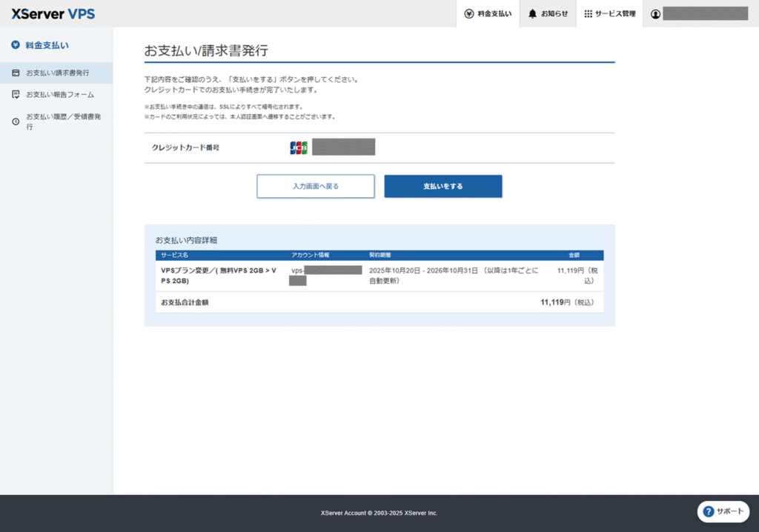Select お支払い/請求書発行 in the sidebar
This screenshot has height=532, width=759.
click(x=57, y=73)
